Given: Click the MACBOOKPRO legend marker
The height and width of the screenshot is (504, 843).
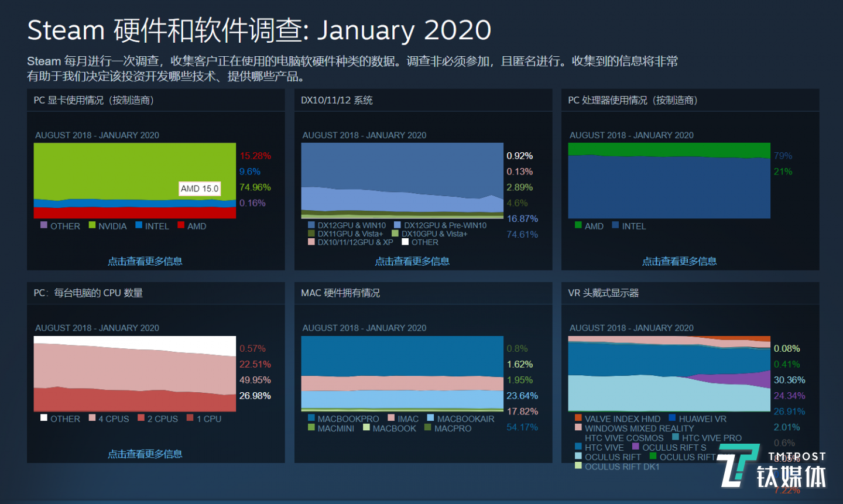Looking at the screenshot, I should (x=311, y=418).
